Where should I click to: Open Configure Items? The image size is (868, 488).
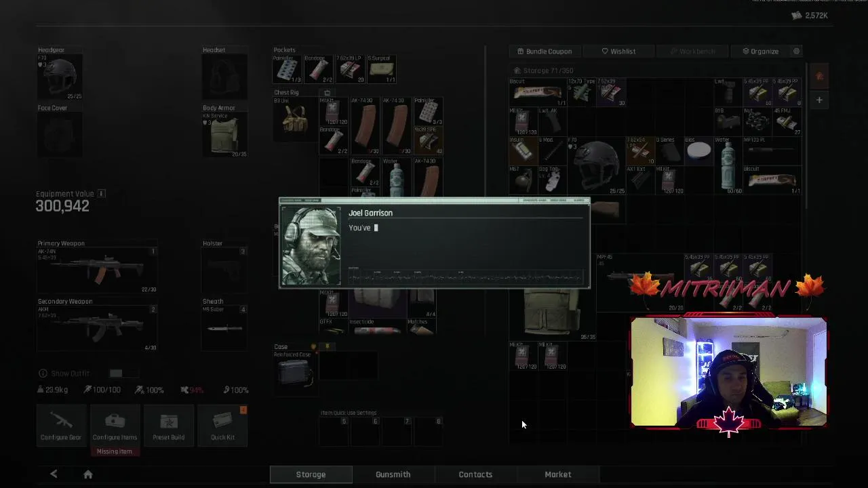115,425
